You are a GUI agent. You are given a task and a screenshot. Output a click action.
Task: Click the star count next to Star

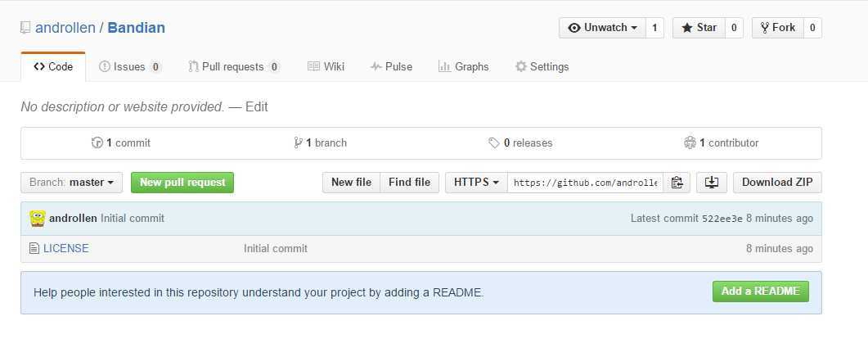[x=734, y=28]
